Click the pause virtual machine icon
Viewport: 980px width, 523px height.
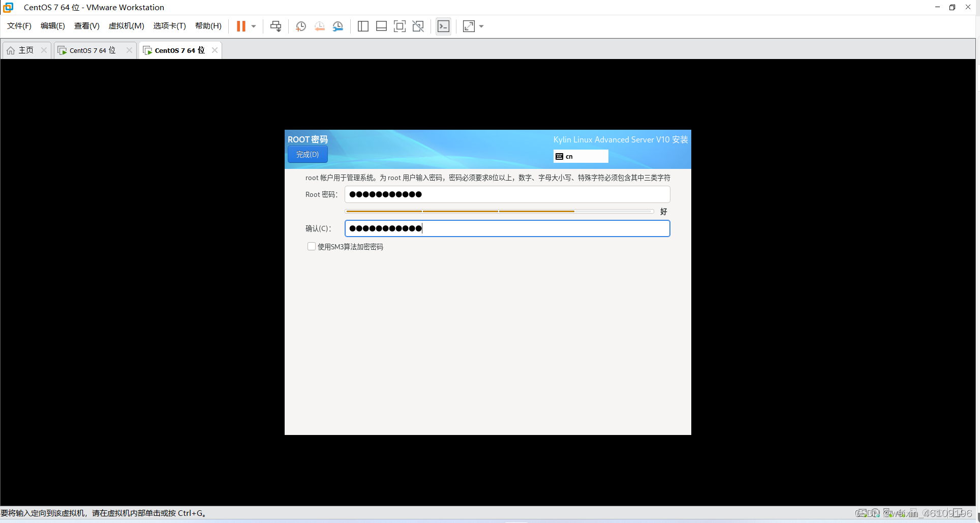(241, 26)
